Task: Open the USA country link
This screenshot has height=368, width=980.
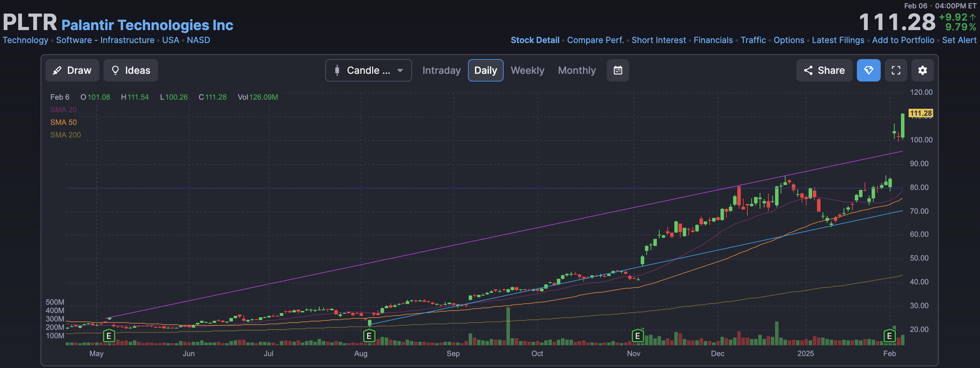Action: [x=170, y=40]
